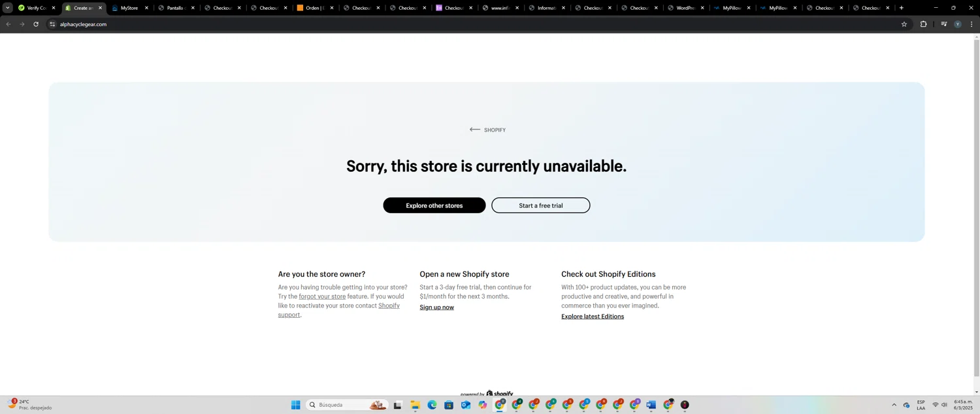Image resolution: width=980 pixels, height=414 pixels.
Task: Open Microsoft Word from taskbar
Action: point(651,405)
